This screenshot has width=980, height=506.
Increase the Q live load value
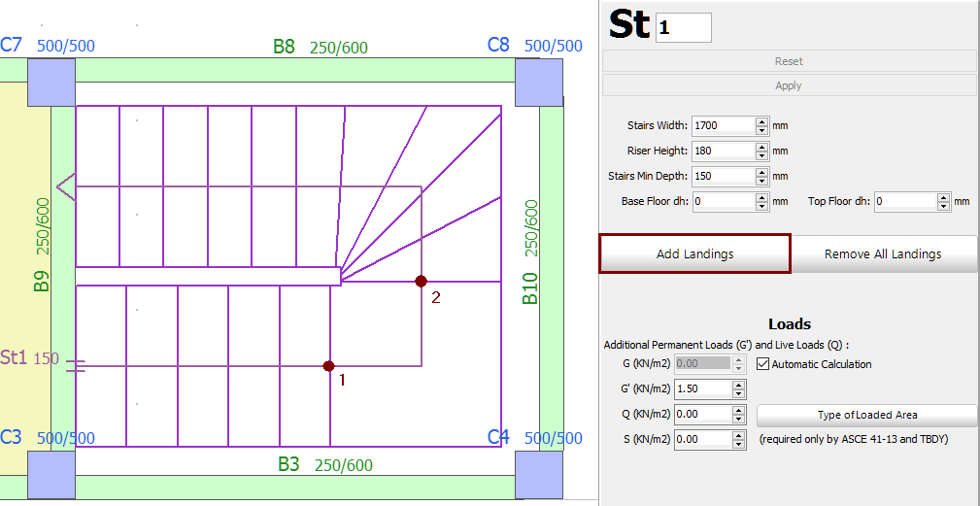[x=738, y=410]
